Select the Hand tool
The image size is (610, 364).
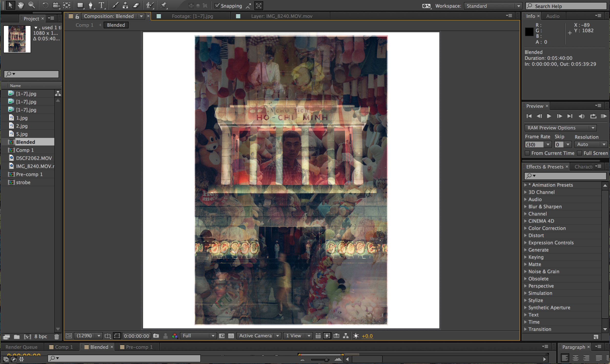pos(21,5)
